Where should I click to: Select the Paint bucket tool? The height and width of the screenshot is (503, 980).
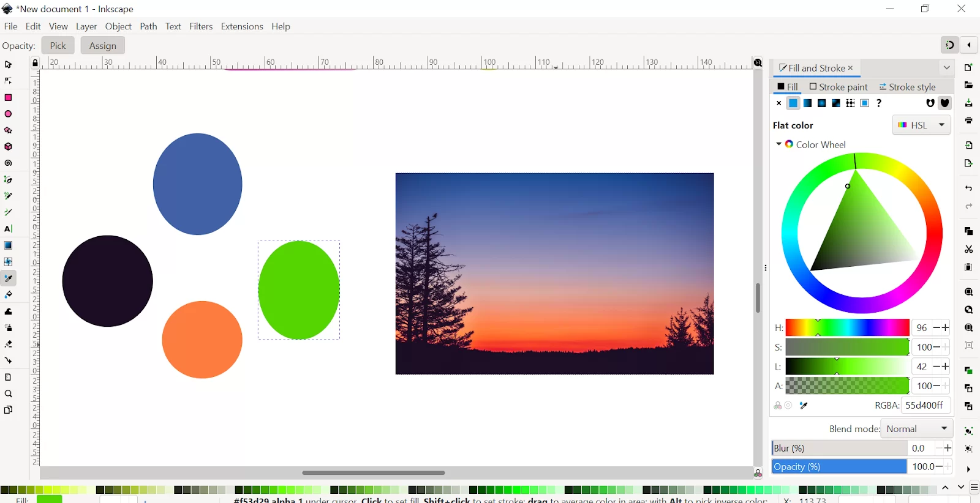tap(9, 295)
